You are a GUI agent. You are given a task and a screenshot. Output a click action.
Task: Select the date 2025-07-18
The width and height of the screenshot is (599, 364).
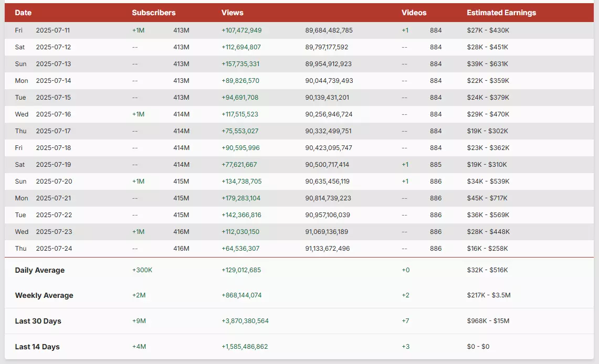(54, 148)
